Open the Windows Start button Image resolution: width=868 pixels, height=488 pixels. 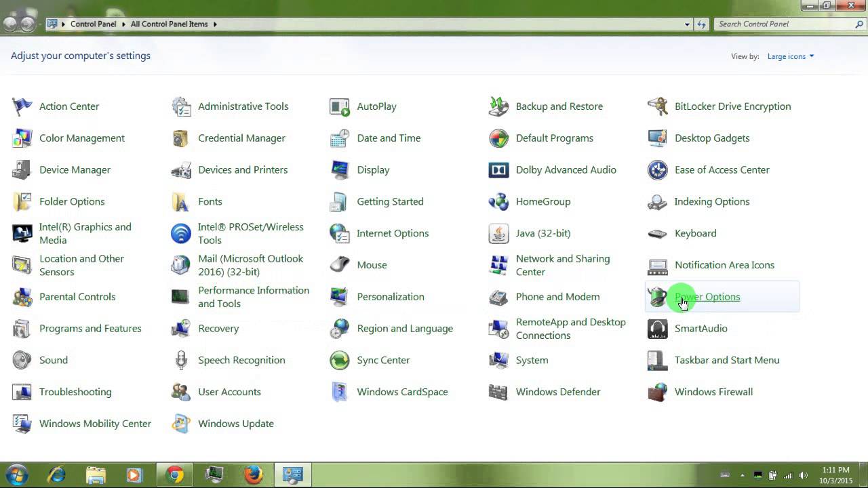point(17,474)
